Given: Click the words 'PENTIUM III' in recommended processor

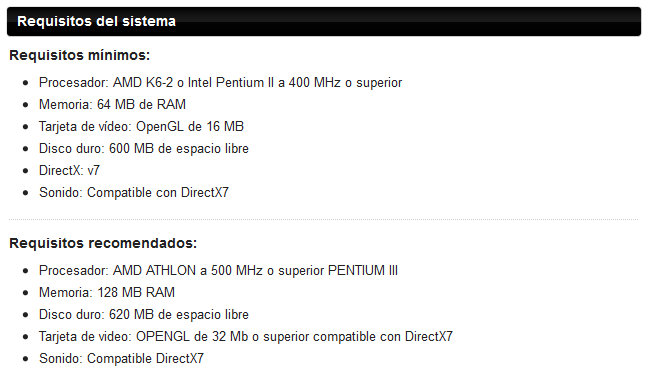Looking at the screenshot, I should tap(363, 270).
